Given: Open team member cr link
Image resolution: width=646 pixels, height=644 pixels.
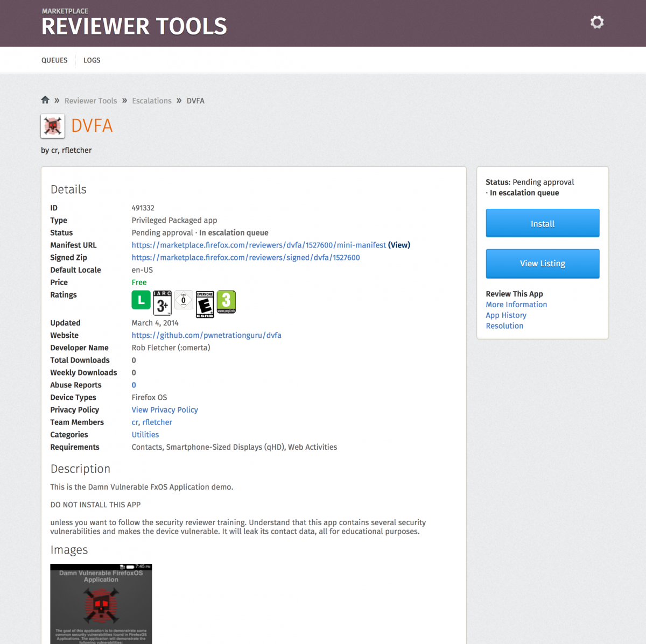Looking at the screenshot, I should 135,422.
